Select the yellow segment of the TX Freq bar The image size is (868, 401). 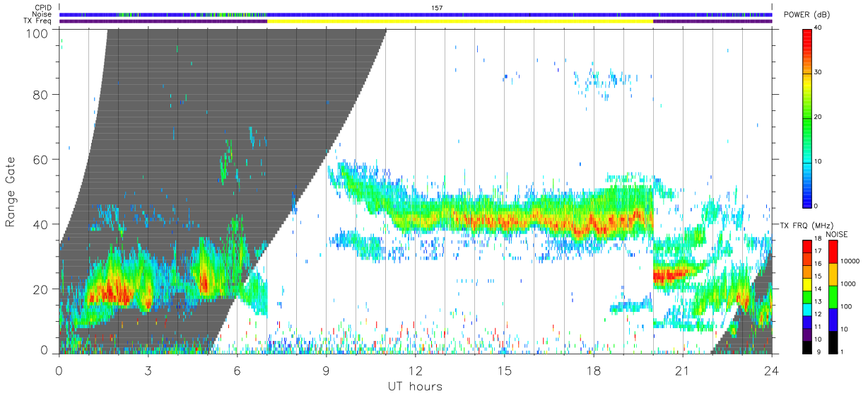point(460,21)
